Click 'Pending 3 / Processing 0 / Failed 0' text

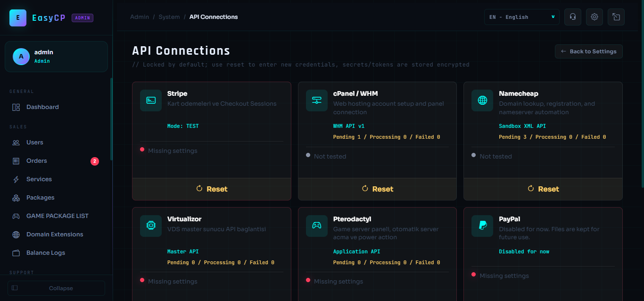553,137
